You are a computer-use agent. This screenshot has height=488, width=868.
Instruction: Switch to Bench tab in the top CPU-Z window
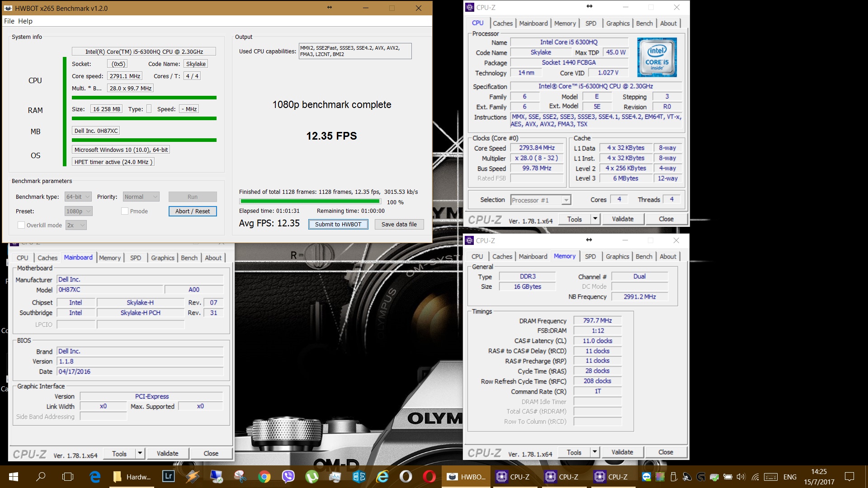point(644,23)
